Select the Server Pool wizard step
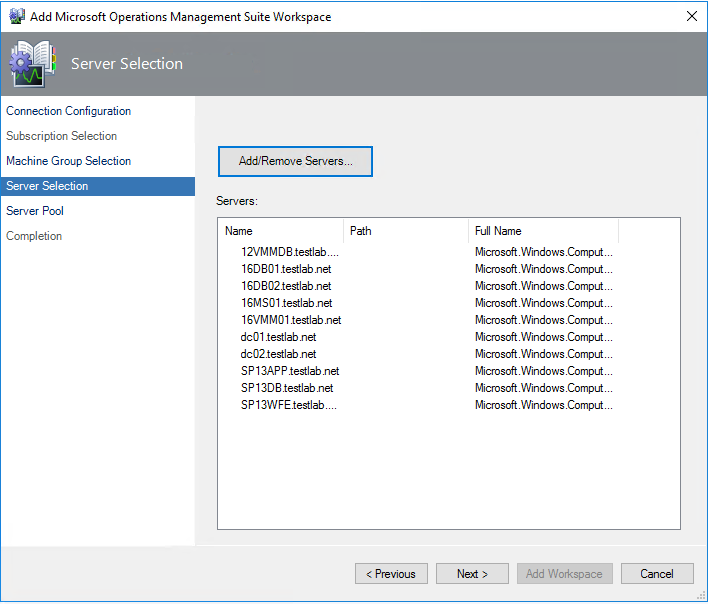Screen dimensions: 709x604 (35, 211)
